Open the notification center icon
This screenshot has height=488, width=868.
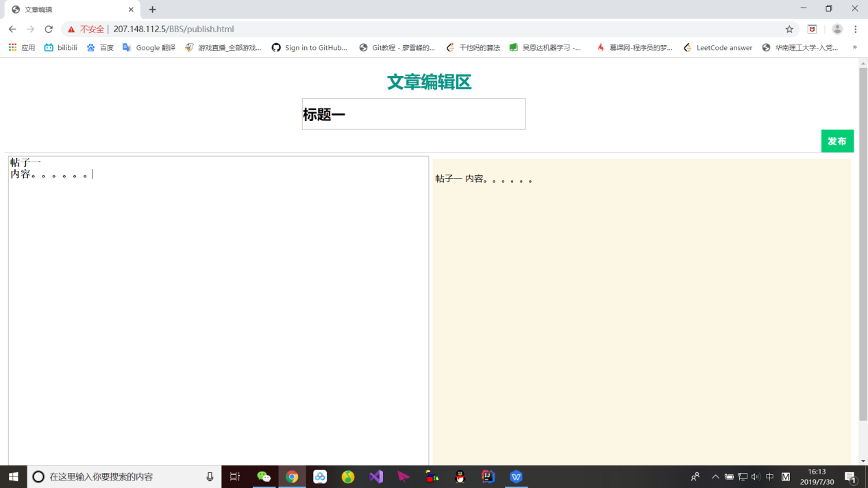[850, 476]
